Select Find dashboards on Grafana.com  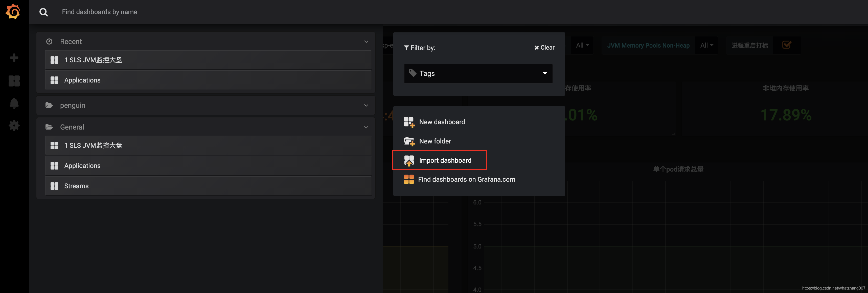click(466, 179)
